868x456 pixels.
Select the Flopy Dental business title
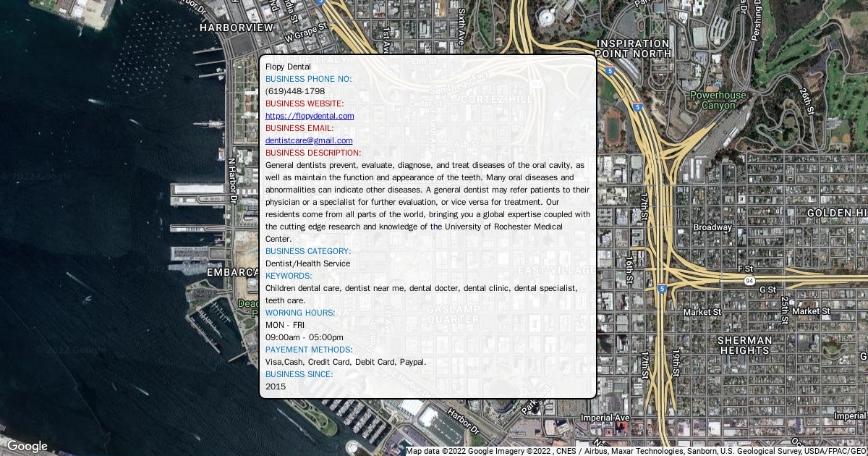coord(288,67)
